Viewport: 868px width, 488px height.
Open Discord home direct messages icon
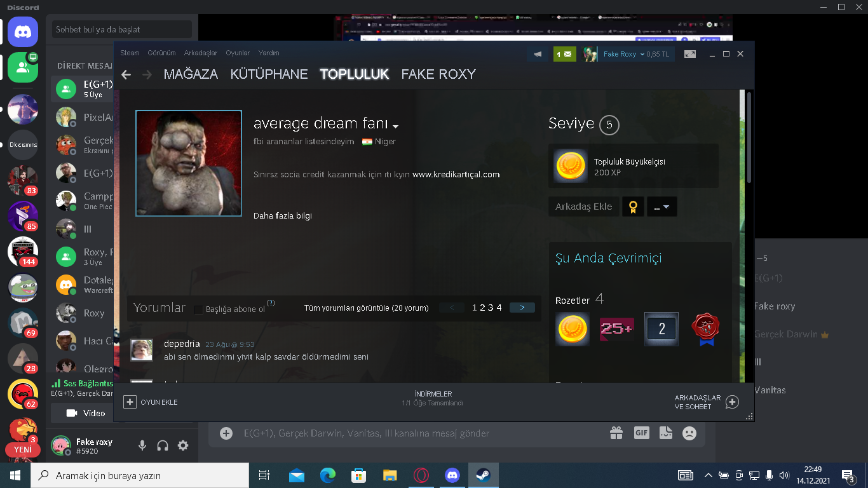tap(23, 32)
